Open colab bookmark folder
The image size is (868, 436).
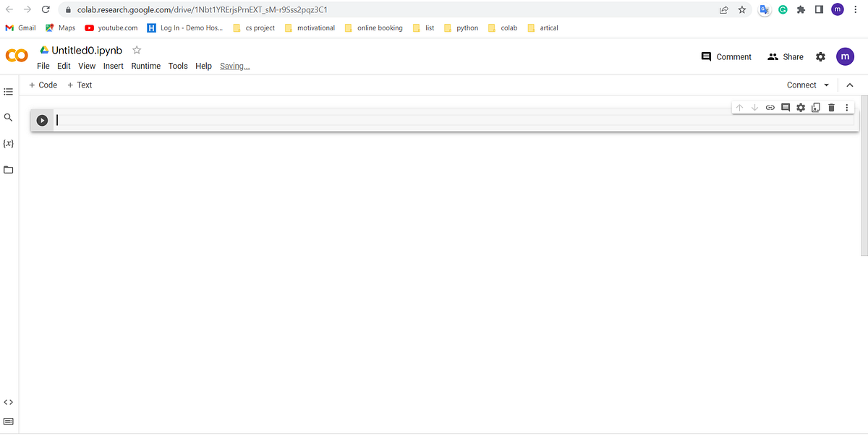point(503,28)
